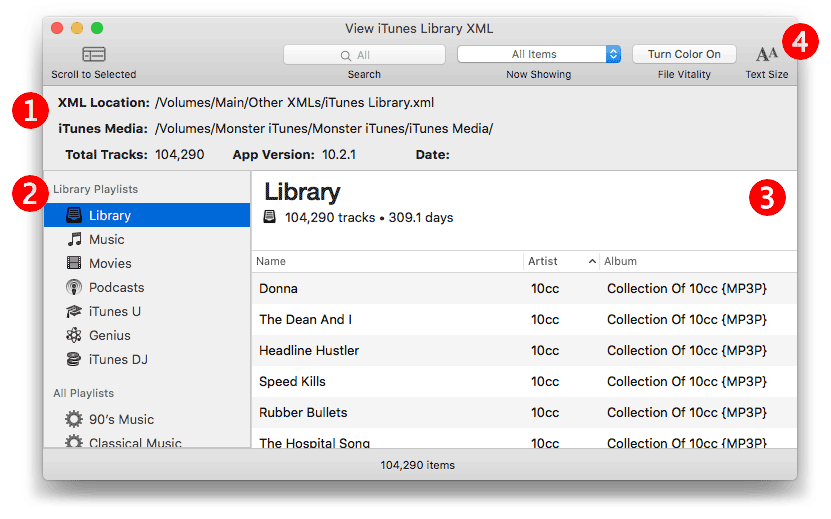The image size is (831, 519).
Task: Click the Name column header
Action: [386, 261]
